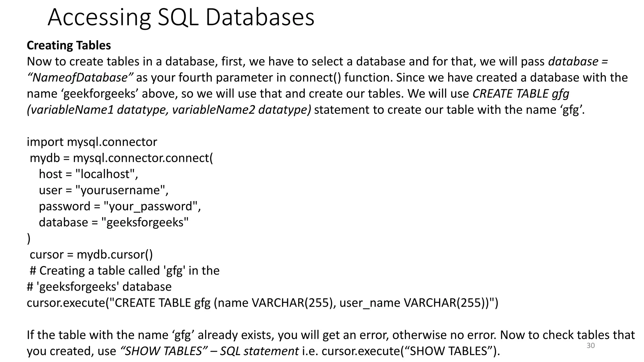
Task: Click the slide number 30
Action: (591, 346)
